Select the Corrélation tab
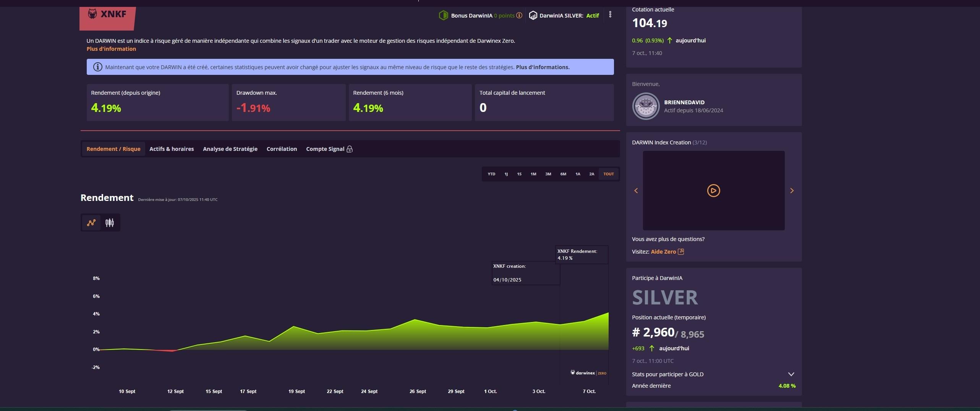Image resolution: width=980 pixels, height=411 pixels. [x=282, y=149]
